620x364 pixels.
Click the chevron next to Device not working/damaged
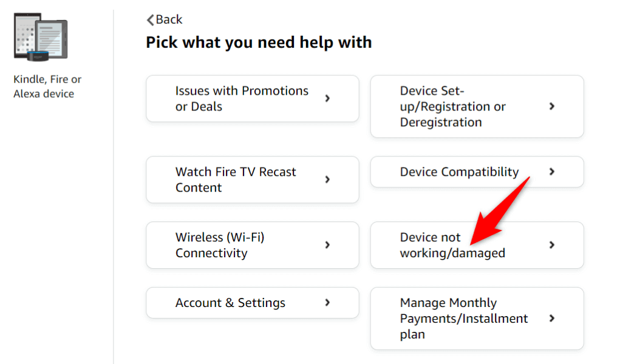click(552, 245)
